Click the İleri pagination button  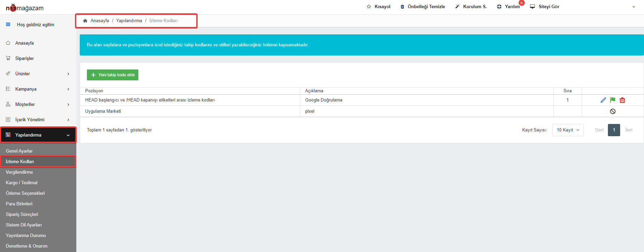629,130
